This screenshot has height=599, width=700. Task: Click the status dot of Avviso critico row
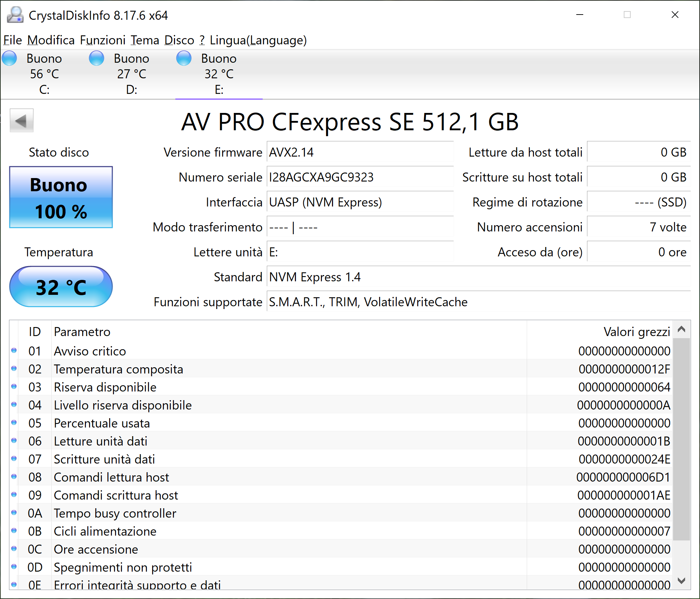(x=14, y=350)
